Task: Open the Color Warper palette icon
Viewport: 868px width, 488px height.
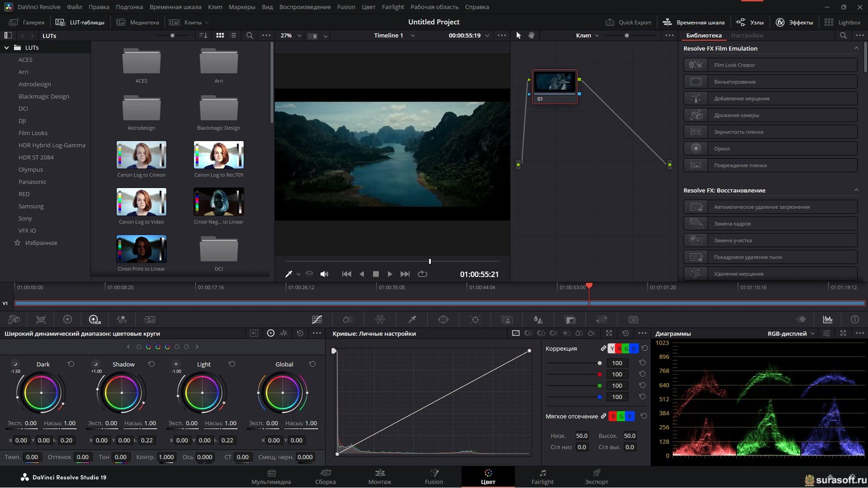Action: click(380, 320)
